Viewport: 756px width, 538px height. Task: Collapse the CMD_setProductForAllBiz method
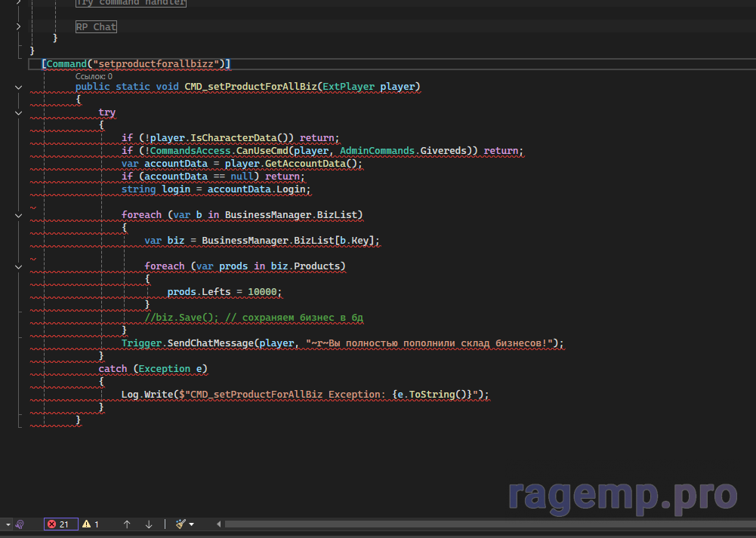19,87
